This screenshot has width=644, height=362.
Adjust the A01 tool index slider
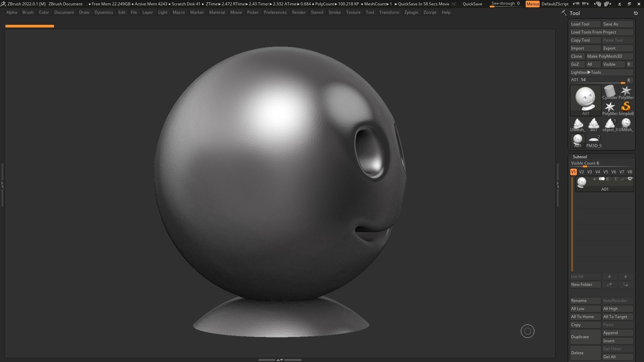tap(598, 80)
